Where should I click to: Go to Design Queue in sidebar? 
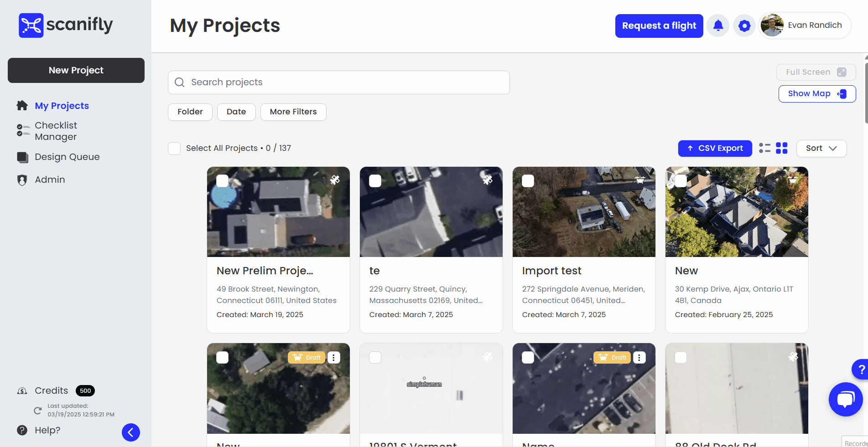pyautogui.click(x=67, y=157)
